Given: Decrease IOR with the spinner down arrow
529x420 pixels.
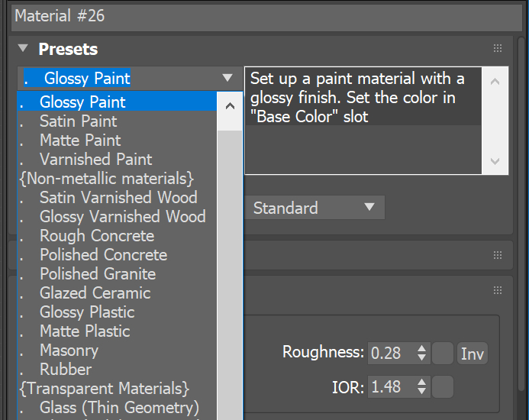Looking at the screenshot, I should [x=421, y=391].
